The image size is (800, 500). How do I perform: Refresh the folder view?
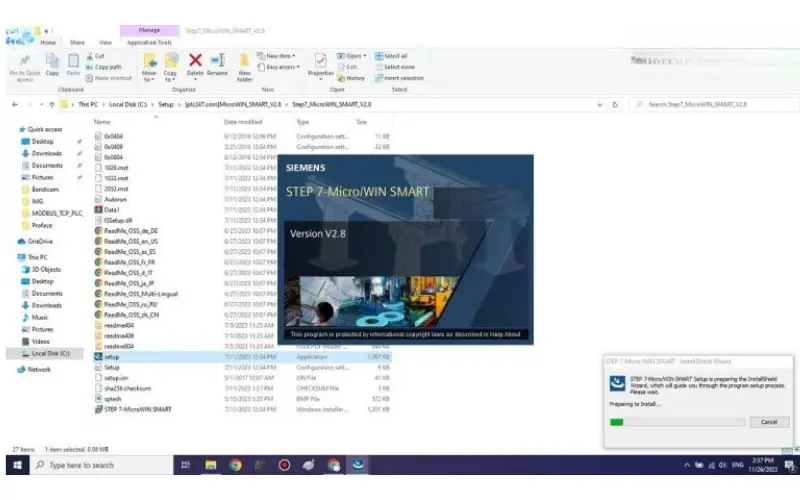tap(615, 104)
